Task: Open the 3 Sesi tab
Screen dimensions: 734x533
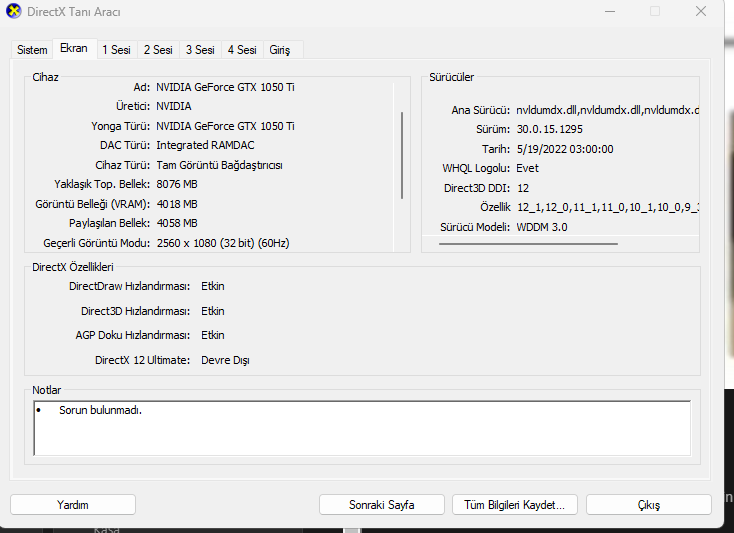Action: [200, 50]
